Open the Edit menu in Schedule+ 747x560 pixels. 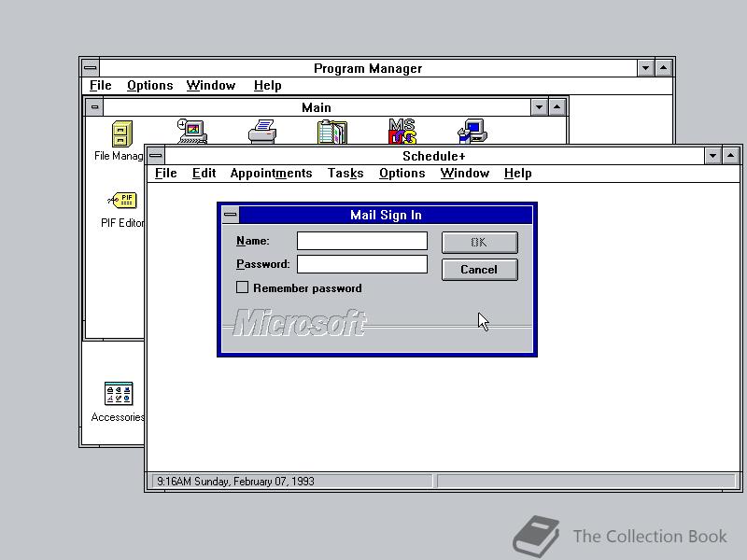point(204,174)
